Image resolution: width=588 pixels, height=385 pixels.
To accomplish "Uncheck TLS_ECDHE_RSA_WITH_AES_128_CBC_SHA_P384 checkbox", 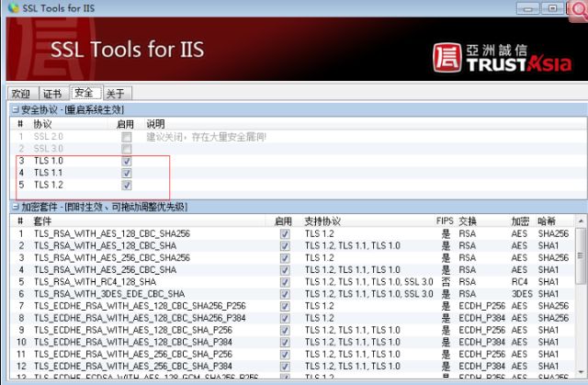I will (285, 342).
